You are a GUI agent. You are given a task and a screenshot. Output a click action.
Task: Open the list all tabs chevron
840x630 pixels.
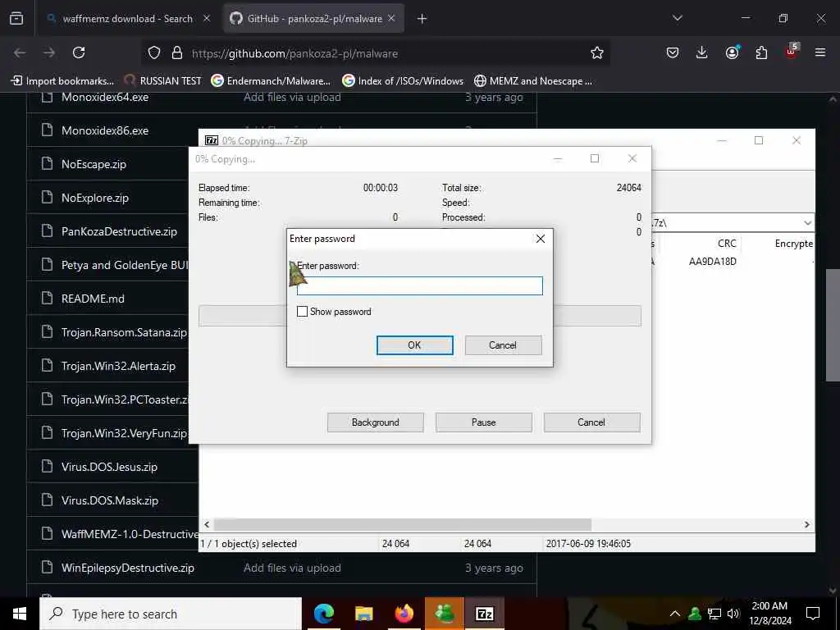tap(677, 18)
